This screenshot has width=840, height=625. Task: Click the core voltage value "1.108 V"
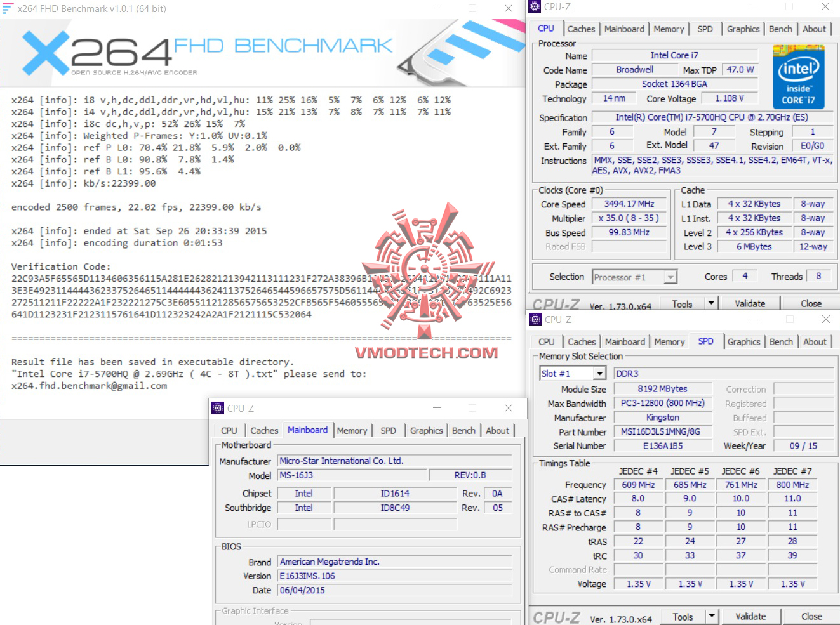[x=730, y=98]
